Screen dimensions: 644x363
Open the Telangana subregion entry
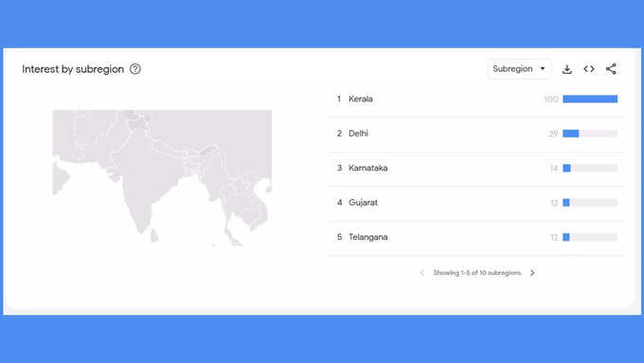pyautogui.click(x=477, y=237)
